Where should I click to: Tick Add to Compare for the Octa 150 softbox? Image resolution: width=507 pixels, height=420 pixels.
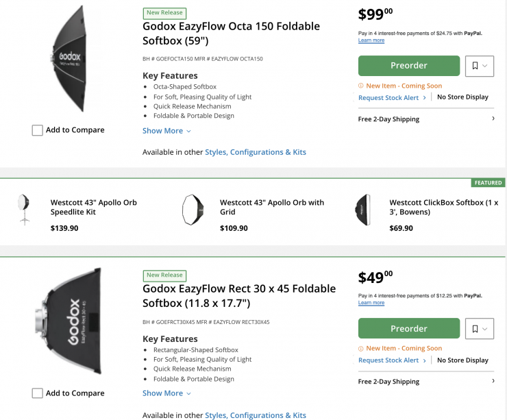tap(38, 130)
